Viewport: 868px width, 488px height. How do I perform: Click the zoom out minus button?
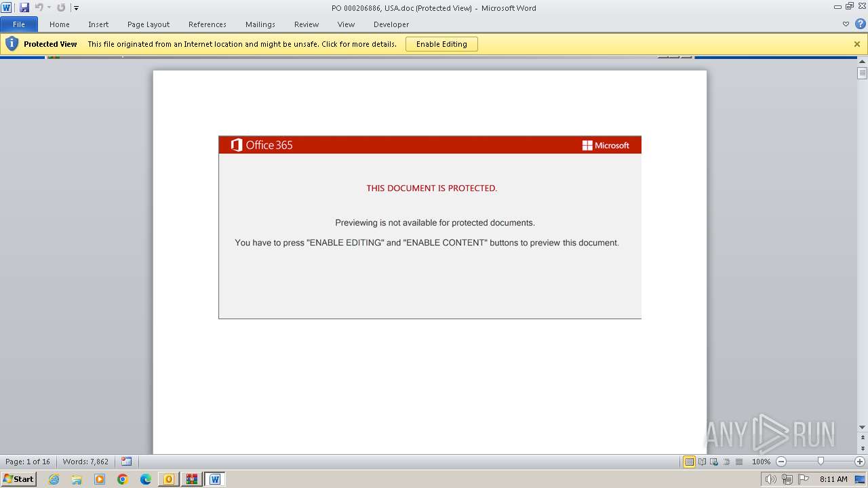click(781, 462)
